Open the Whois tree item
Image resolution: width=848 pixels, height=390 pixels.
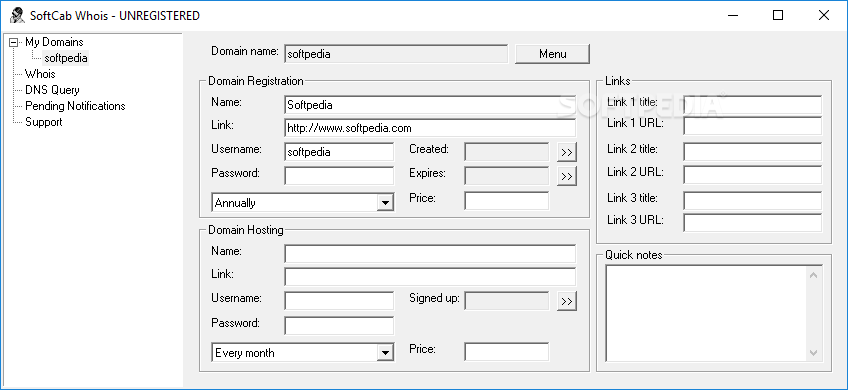tap(40, 74)
